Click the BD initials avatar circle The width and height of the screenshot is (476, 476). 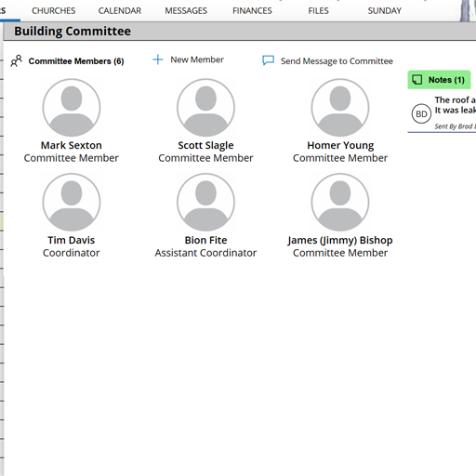coord(421,113)
